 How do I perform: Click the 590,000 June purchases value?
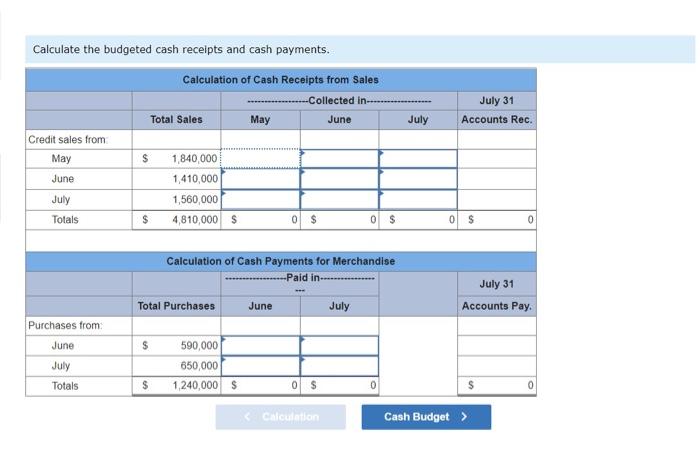tap(199, 345)
